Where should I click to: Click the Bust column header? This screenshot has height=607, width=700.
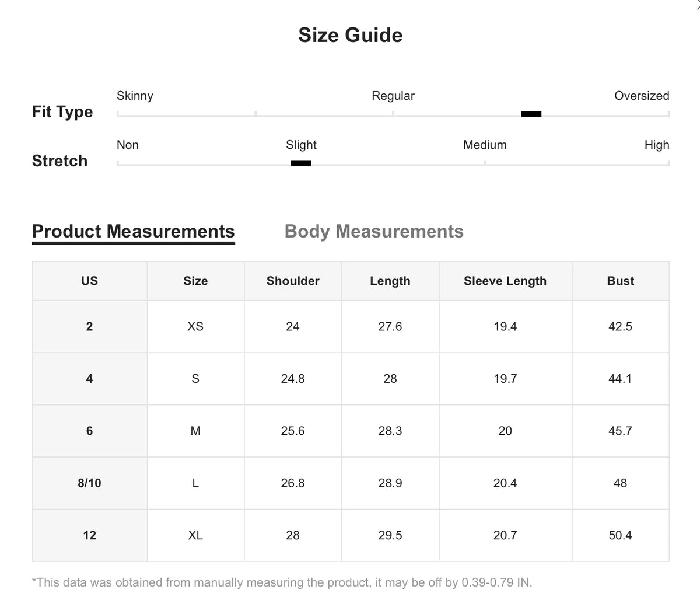pos(620,281)
